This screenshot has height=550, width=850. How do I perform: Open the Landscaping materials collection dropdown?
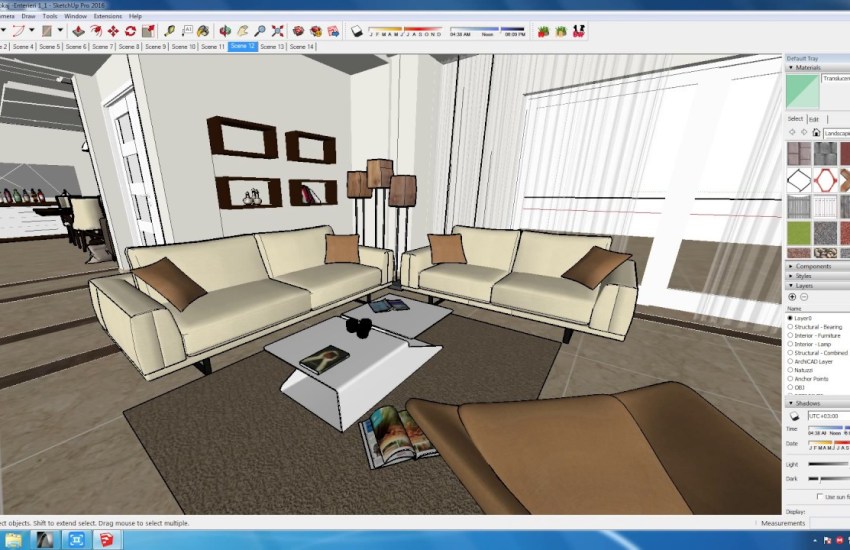836,133
